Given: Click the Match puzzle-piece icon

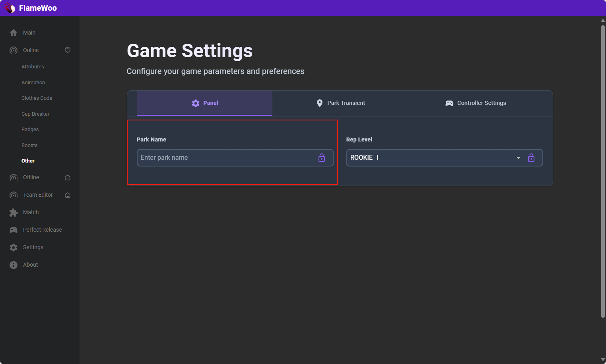Looking at the screenshot, I should coord(14,212).
